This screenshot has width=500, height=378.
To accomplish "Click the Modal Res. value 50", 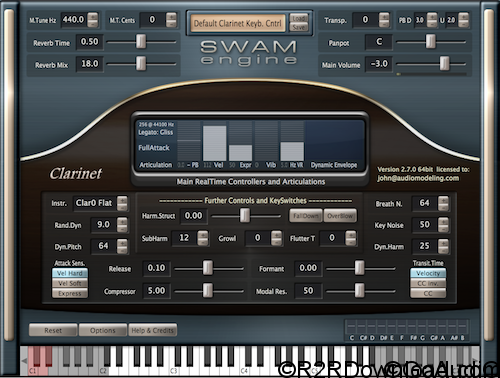I will (x=308, y=291).
